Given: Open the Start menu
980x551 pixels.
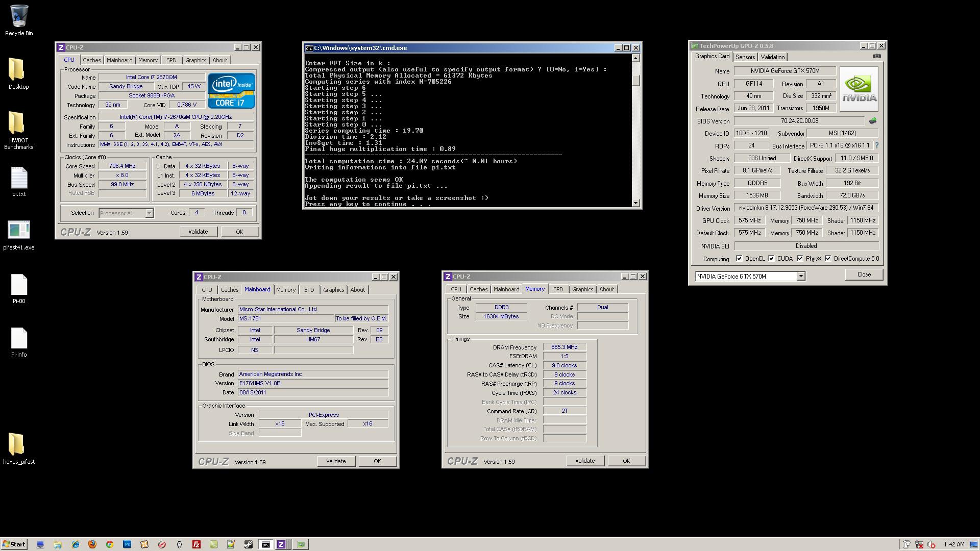Looking at the screenshot, I should (x=14, y=544).
